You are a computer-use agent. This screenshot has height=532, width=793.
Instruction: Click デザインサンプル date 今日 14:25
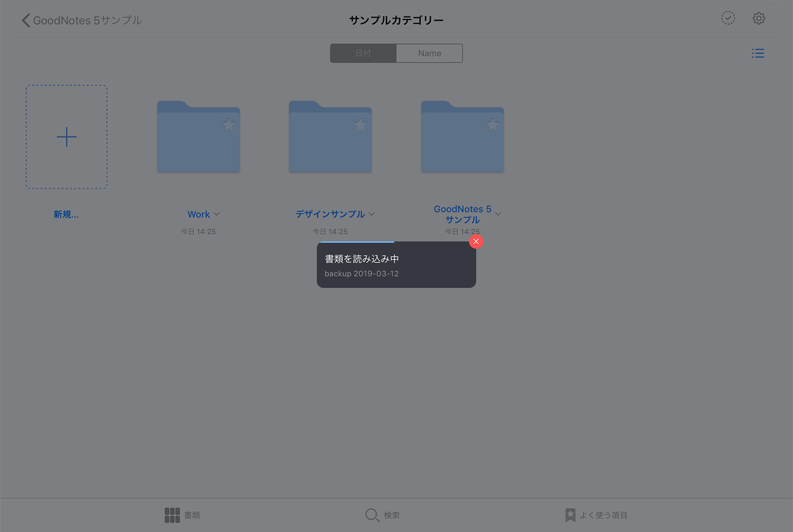pos(330,231)
